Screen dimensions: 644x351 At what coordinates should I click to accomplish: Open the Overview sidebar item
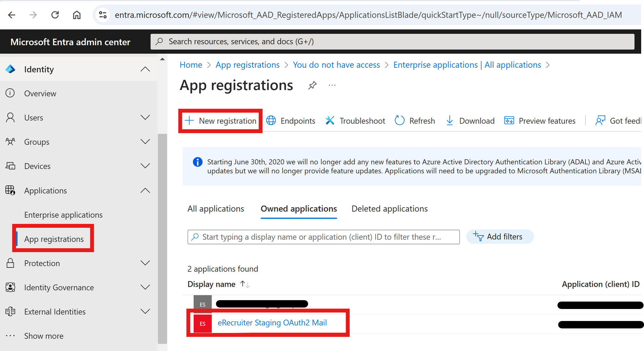[40, 93]
